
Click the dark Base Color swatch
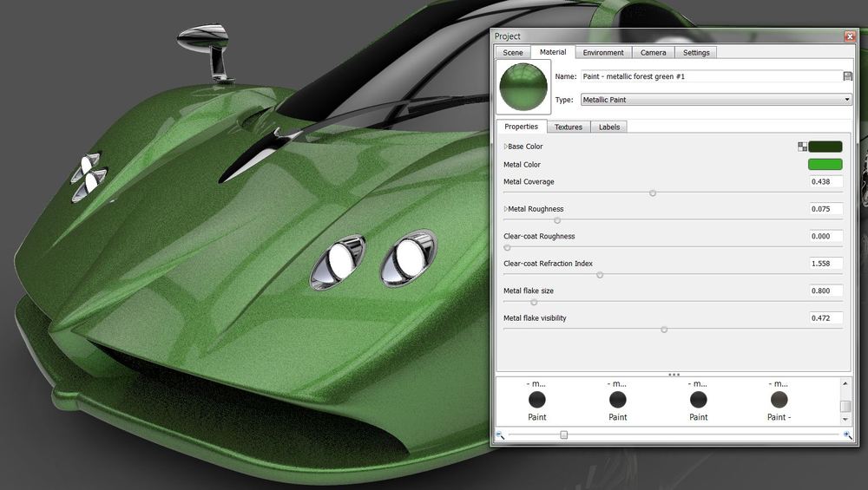[x=825, y=147]
